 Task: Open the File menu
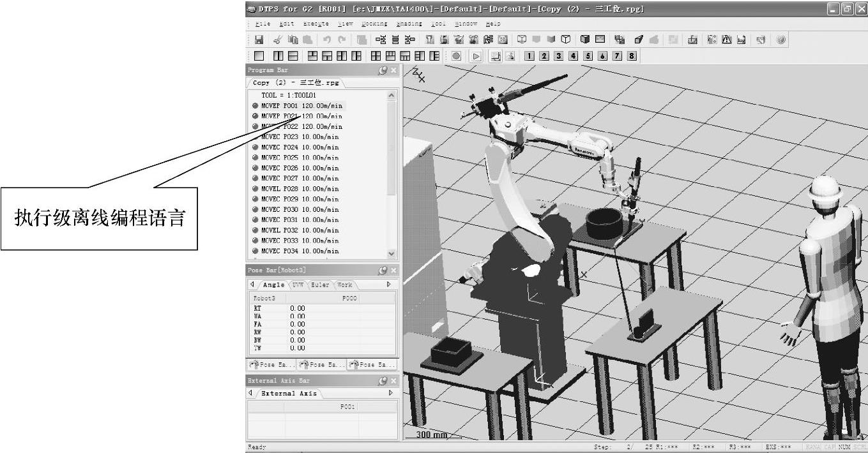click(x=263, y=24)
